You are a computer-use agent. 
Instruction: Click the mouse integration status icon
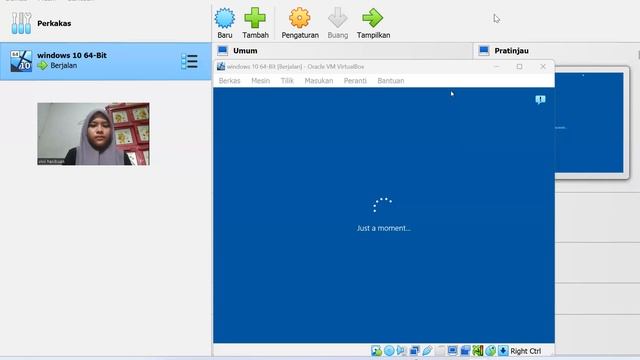click(491, 351)
